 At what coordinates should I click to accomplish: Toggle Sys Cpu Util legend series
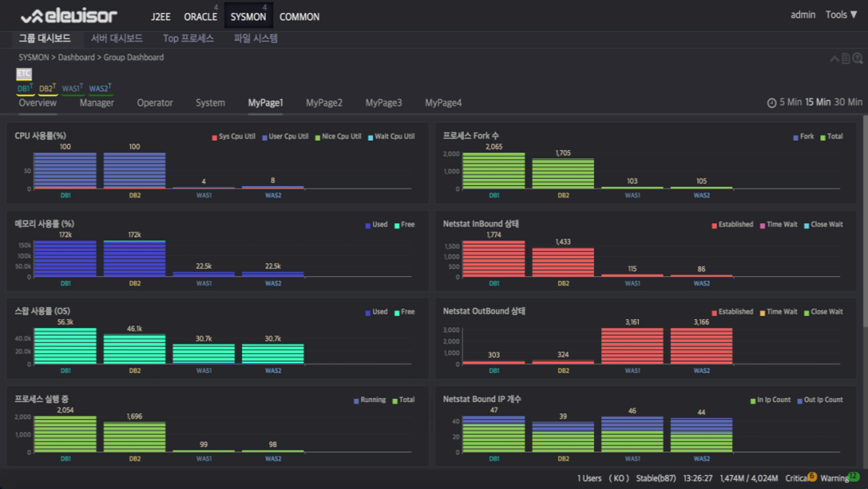(x=234, y=137)
